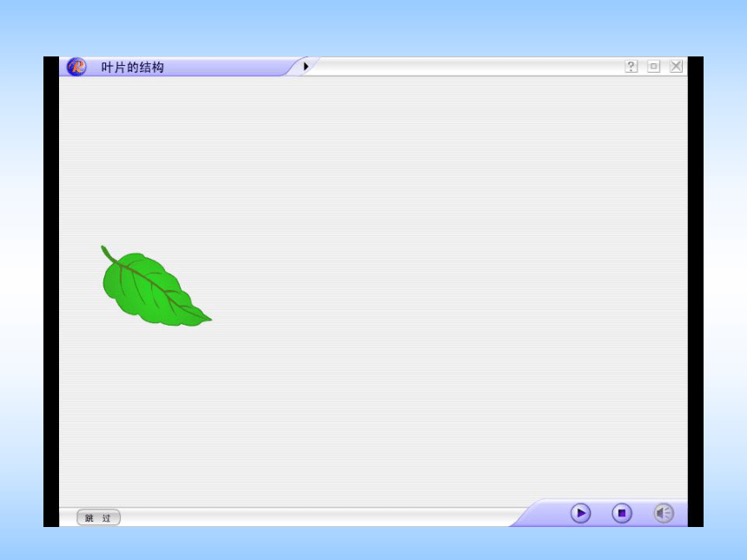The height and width of the screenshot is (560, 747).
Task: Maximize the window using the square icon
Action: [x=653, y=66]
